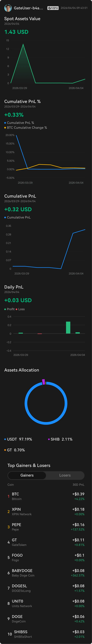
Task: Click the GateUser-b4a username
Action: pyautogui.click(x=28, y=8)
